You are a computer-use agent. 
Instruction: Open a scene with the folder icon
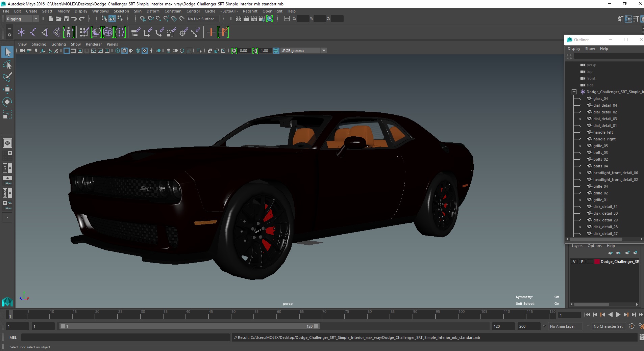click(58, 19)
